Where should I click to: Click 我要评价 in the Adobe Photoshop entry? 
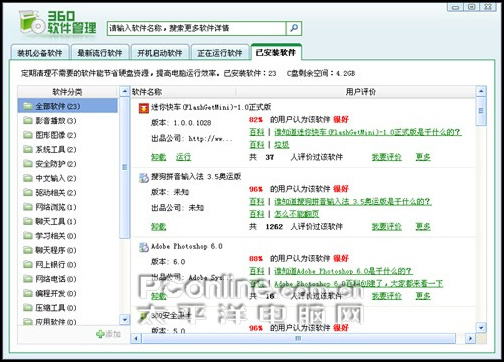387,296
